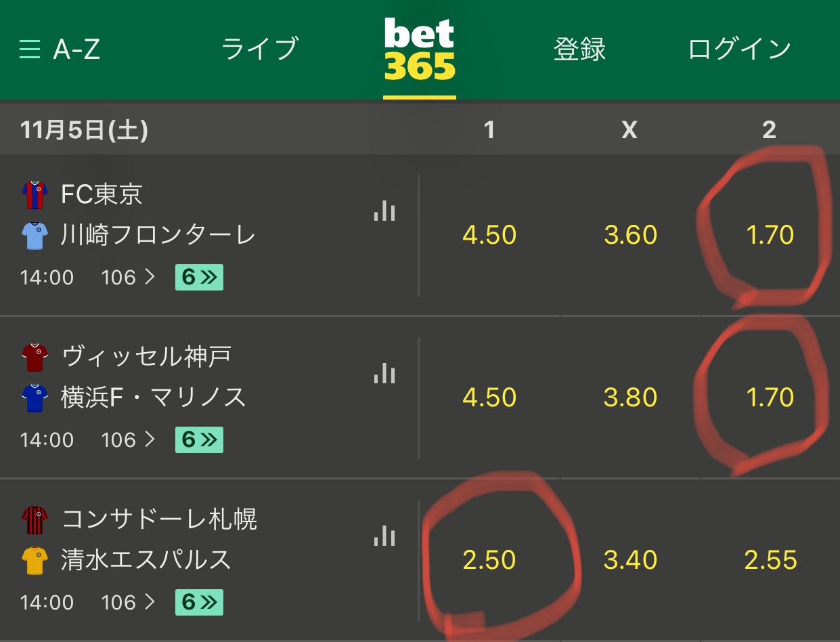
Task: Select 1.70 odds for 川崎フロンターレ win
Action: 770,235
